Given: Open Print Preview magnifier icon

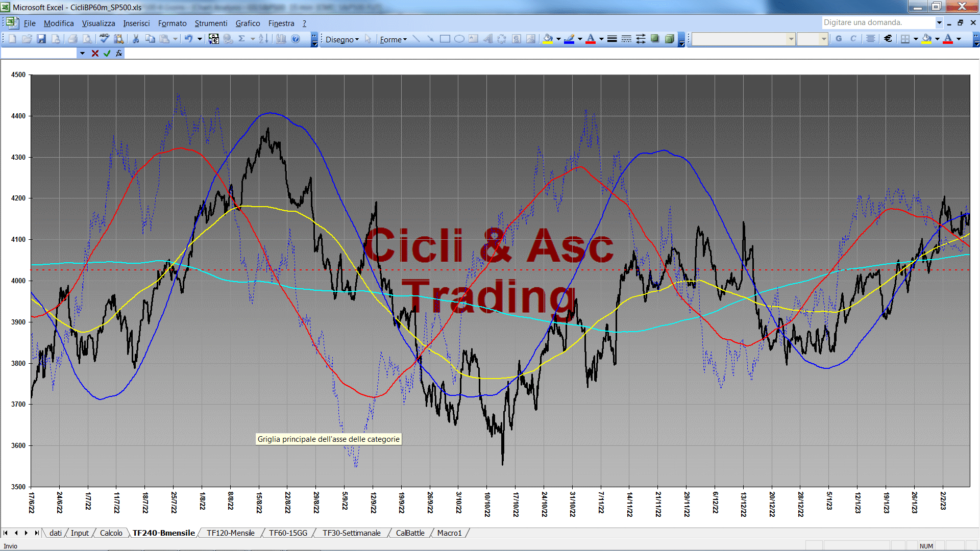Looking at the screenshot, I should (x=87, y=39).
